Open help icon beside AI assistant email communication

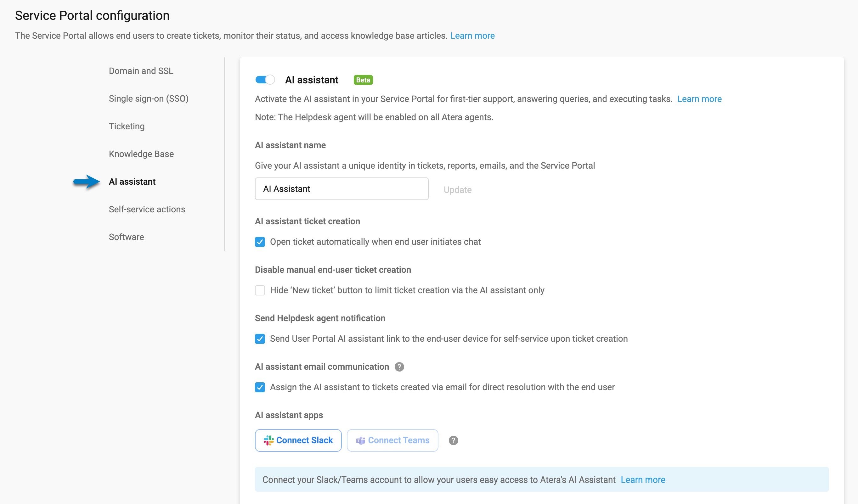coord(399,367)
